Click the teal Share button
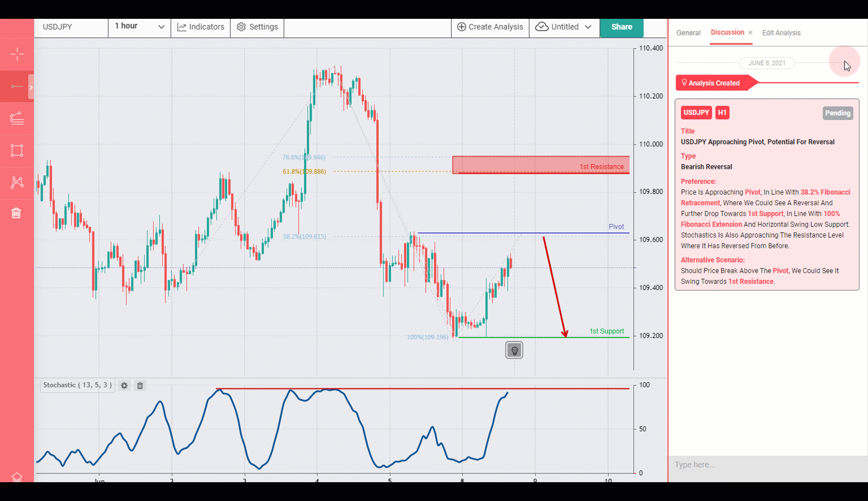The image size is (868, 501). pos(622,27)
